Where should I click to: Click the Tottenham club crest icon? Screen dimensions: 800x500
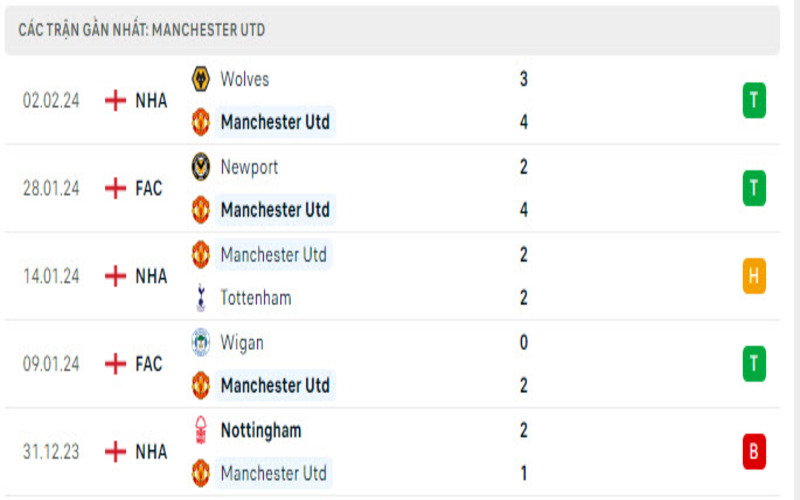201,297
